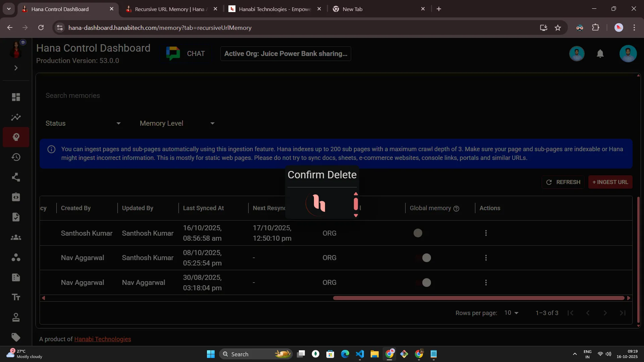Click the + INGEST URL button
644x362 pixels.
coord(610,182)
